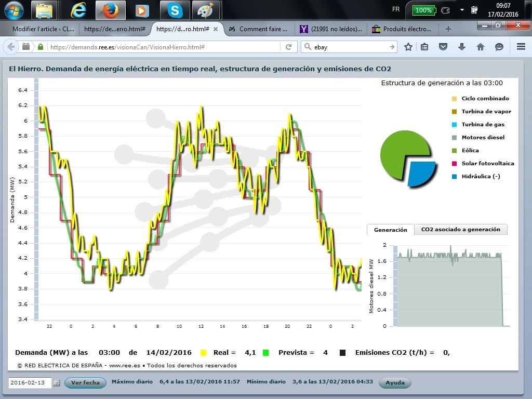Image resolution: width=532 pixels, height=399 pixels.
Task: Open the Windows Start menu
Action: click(14, 9)
